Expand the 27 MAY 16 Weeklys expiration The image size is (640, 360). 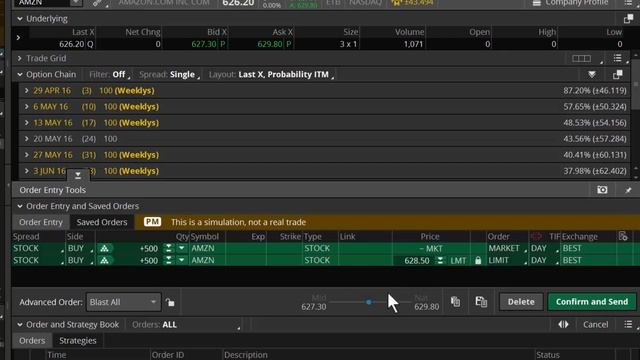pos(27,155)
